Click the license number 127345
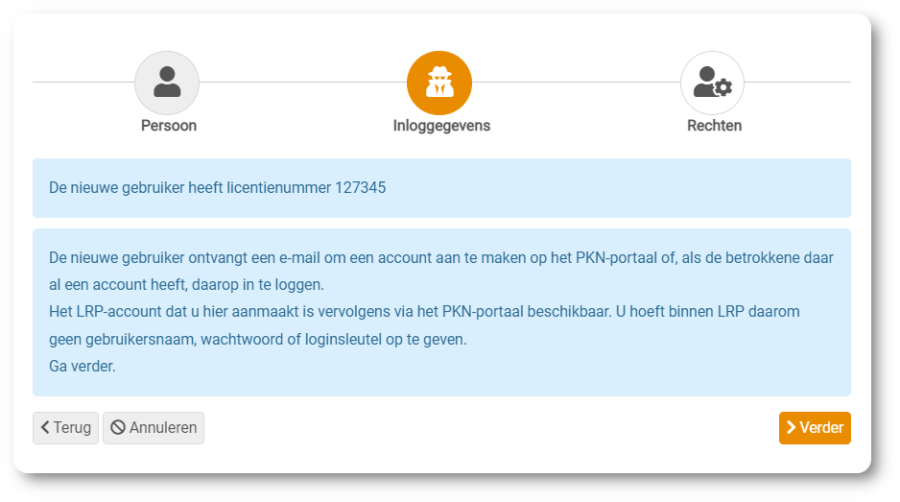Image resolution: width=900 pixels, height=502 pixels. tap(360, 188)
